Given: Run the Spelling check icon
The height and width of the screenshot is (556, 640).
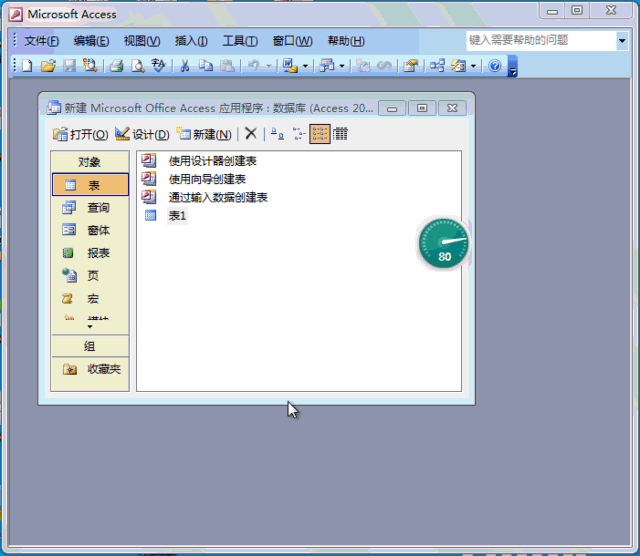Looking at the screenshot, I should 158,65.
